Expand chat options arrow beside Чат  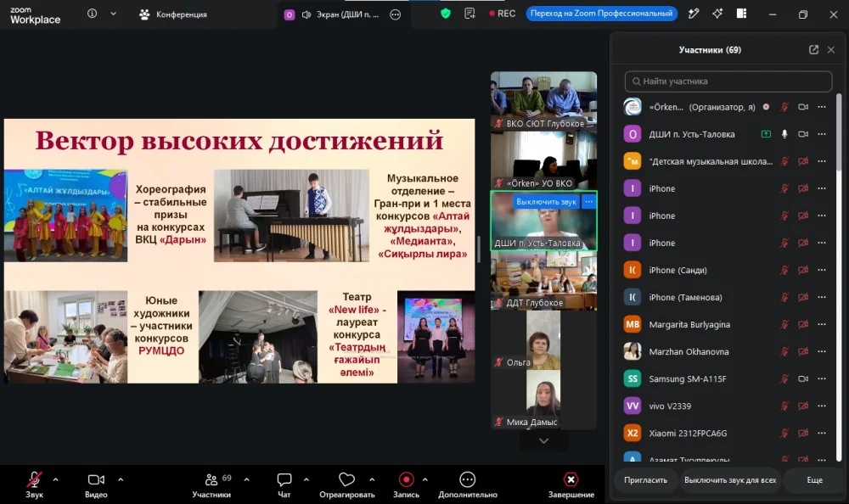306,479
